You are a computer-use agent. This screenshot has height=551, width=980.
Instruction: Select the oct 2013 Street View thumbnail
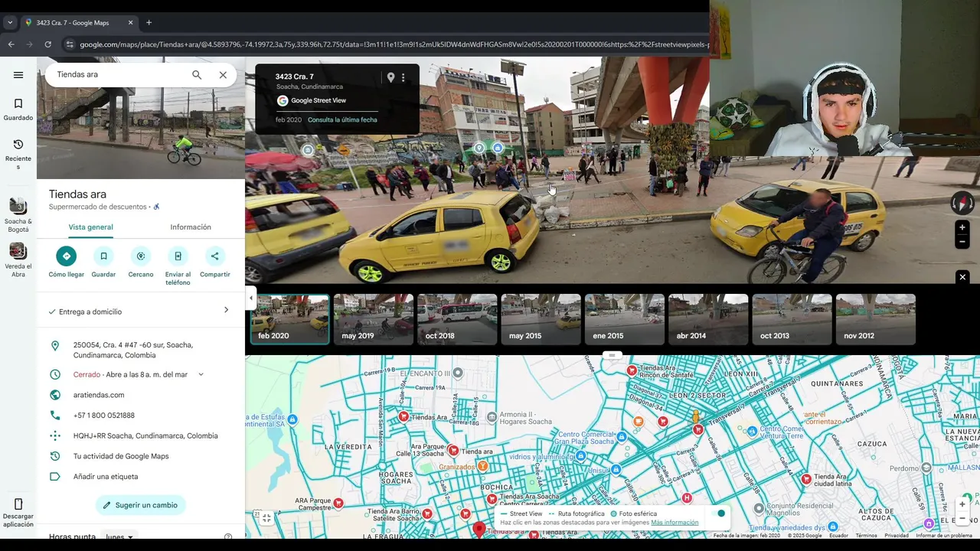coord(792,319)
